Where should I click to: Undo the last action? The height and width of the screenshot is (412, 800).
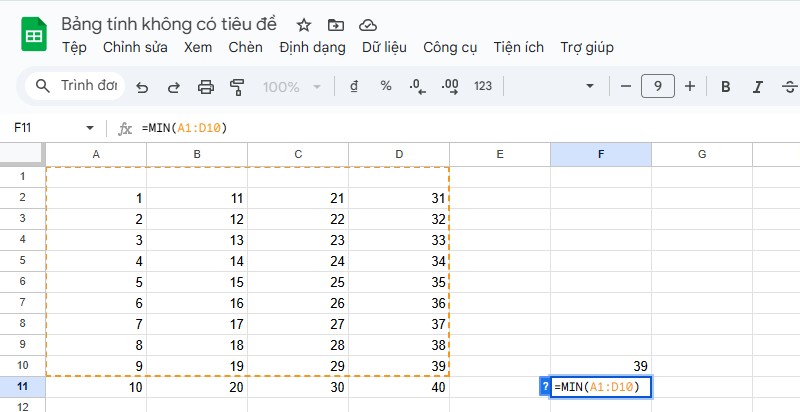[x=142, y=87]
